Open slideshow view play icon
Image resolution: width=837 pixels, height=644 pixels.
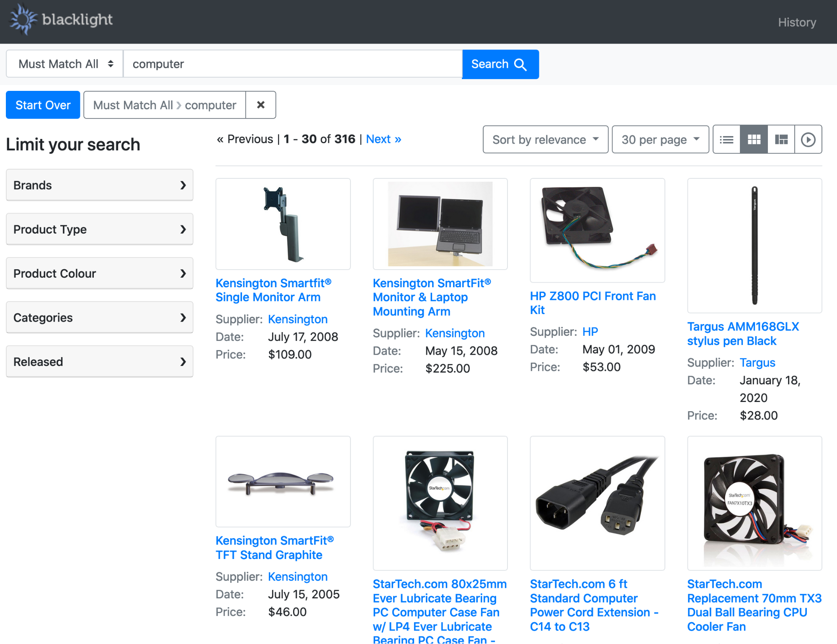[808, 139]
